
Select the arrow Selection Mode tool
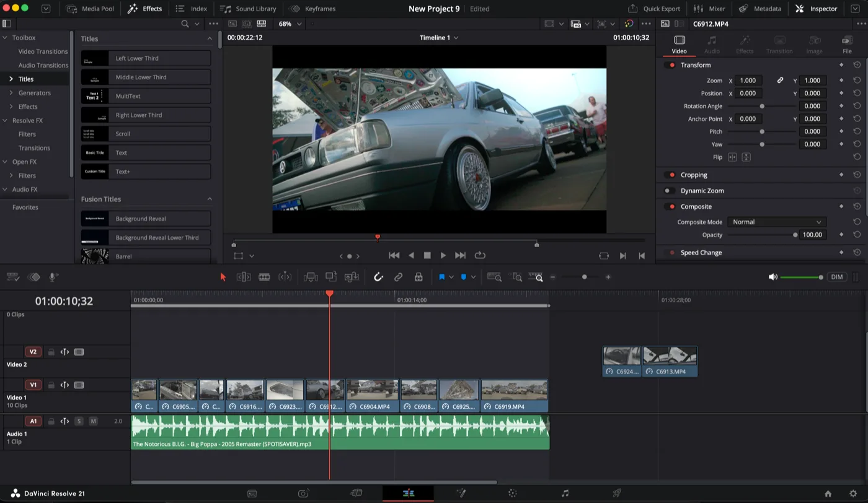(223, 277)
